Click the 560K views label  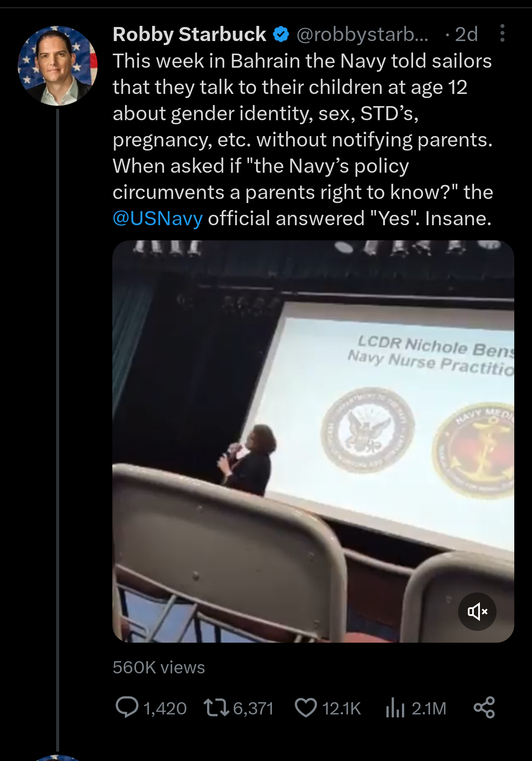[x=159, y=667]
